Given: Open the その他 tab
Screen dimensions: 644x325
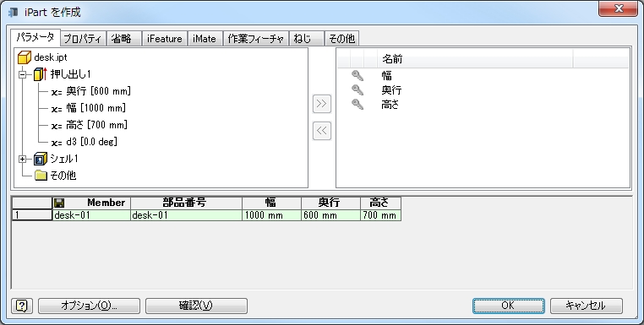Looking at the screenshot, I should tap(342, 39).
